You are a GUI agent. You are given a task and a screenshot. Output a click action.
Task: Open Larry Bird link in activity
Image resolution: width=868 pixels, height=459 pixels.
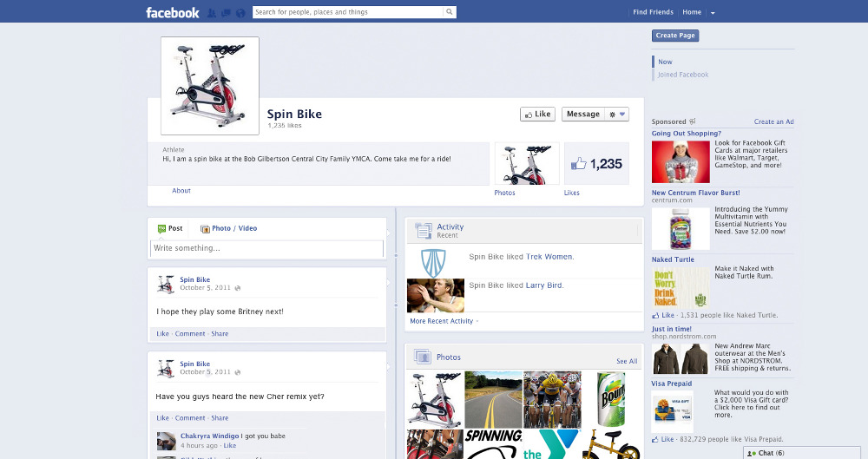tap(543, 285)
